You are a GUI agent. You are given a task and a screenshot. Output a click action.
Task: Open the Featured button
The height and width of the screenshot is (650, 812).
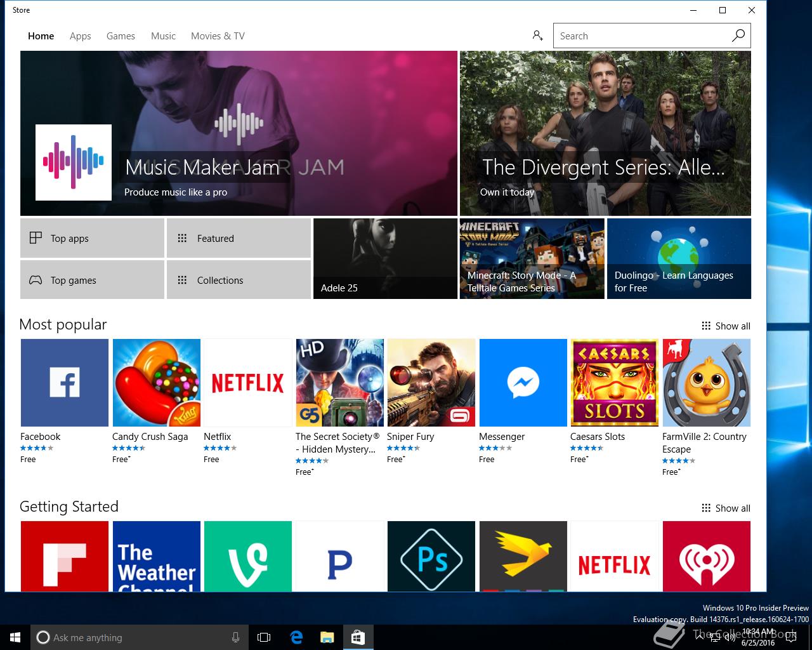pos(239,238)
